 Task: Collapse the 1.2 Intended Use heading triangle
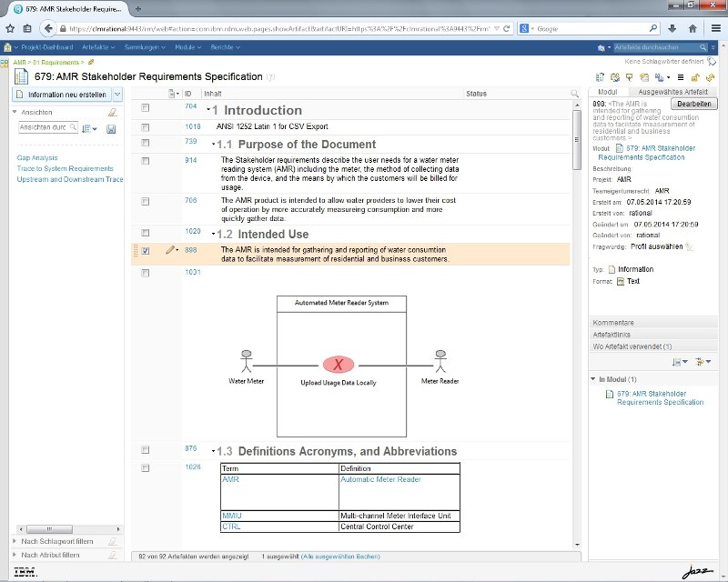(214, 234)
